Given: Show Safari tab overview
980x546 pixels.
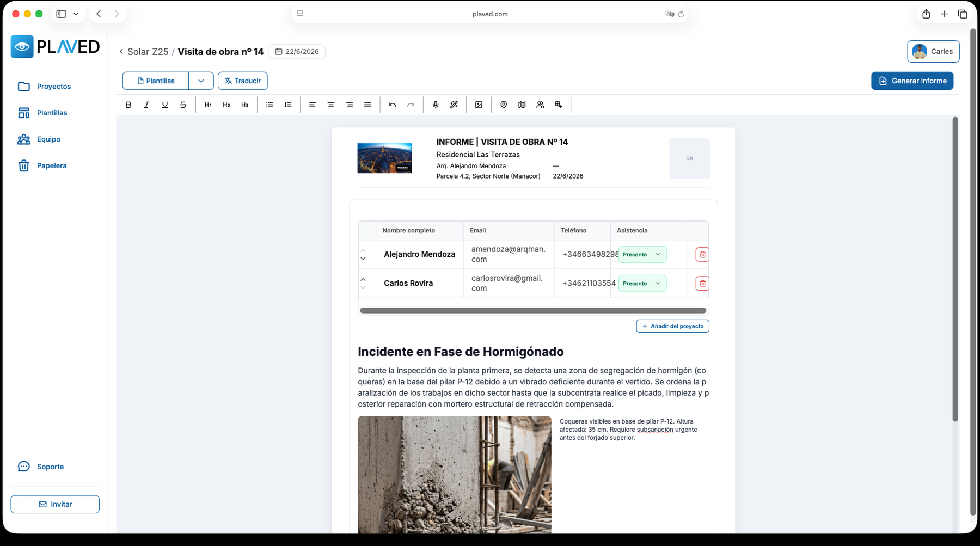Looking at the screenshot, I should [x=963, y=14].
